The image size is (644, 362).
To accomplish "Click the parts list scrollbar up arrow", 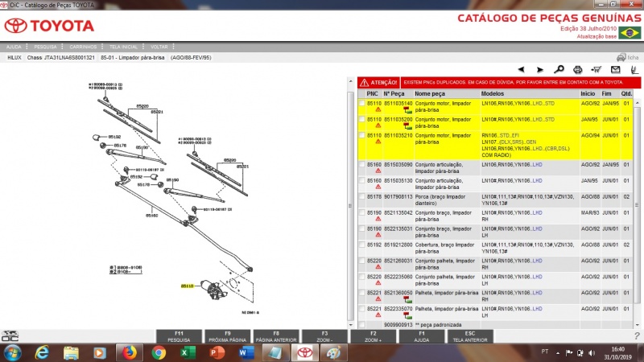I will point(638,103).
